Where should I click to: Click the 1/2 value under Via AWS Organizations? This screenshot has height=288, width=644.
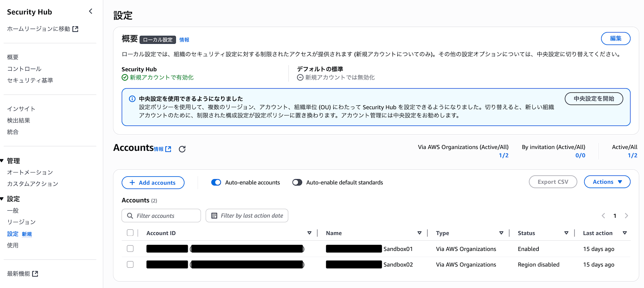tap(504, 156)
